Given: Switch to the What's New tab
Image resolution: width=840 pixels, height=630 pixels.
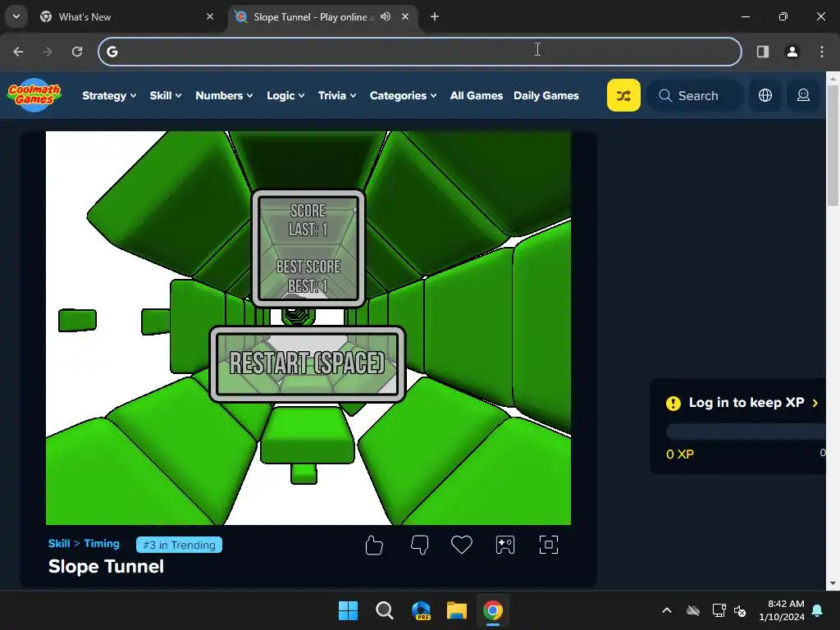Looking at the screenshot, I should [127, 16].
